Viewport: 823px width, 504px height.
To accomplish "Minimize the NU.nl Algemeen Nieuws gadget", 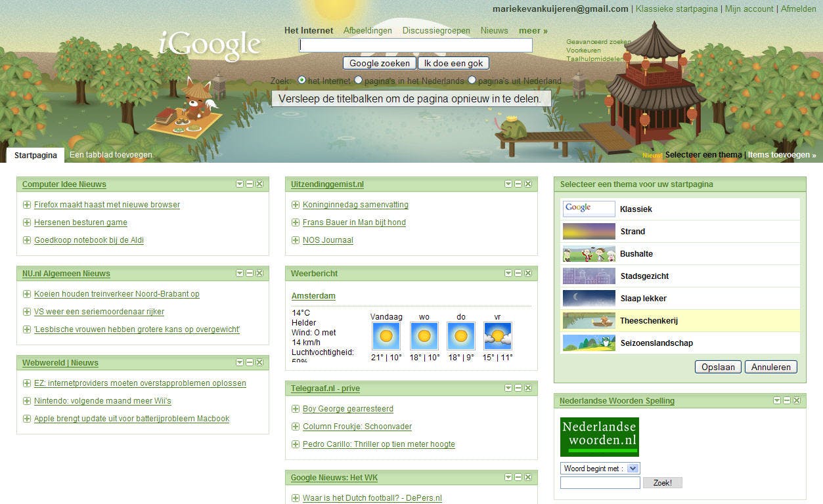I will pos(250,273).
